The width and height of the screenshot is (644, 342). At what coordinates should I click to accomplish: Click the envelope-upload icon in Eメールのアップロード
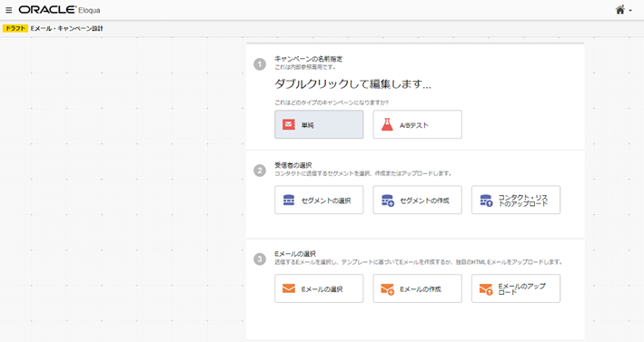coord(486,289)
